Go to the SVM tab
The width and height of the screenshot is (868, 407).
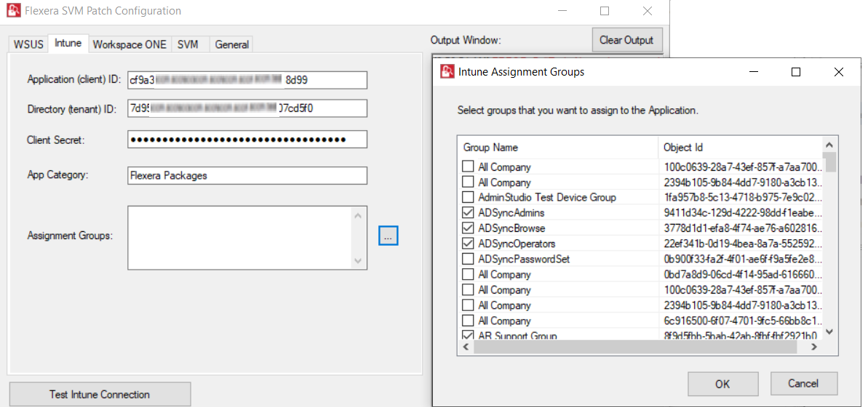tap(188, 45)
